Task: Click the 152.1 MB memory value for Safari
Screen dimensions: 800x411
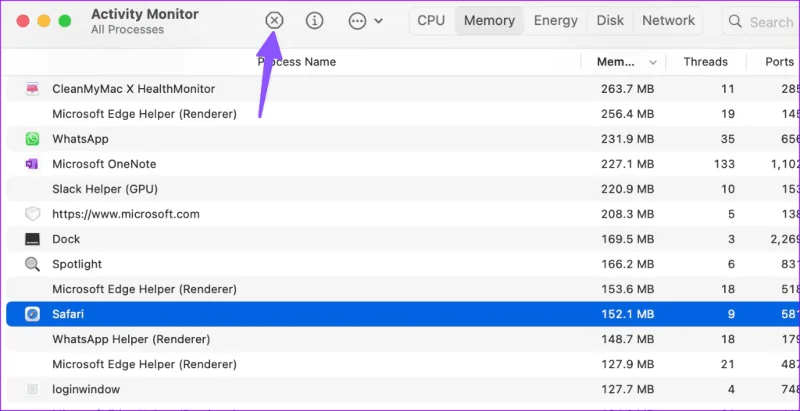Action: coord(628,314)
